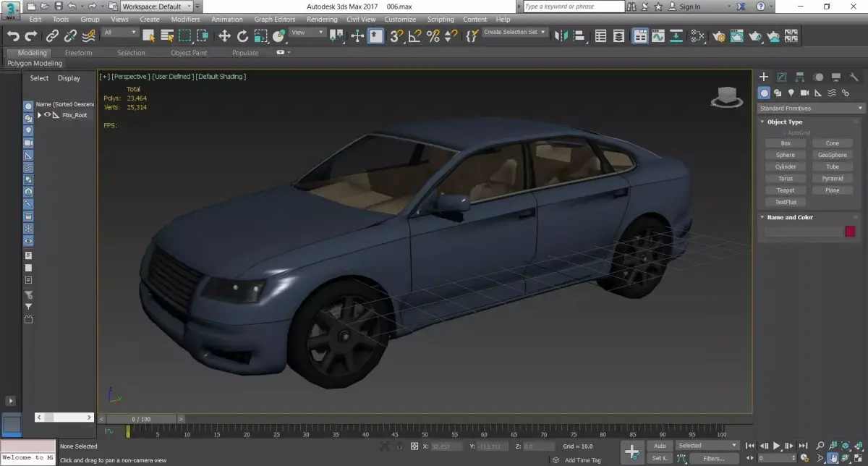Click the keyword search field
Image resolution: width=868 pixels, height=466 pixels.
[573, 7]
